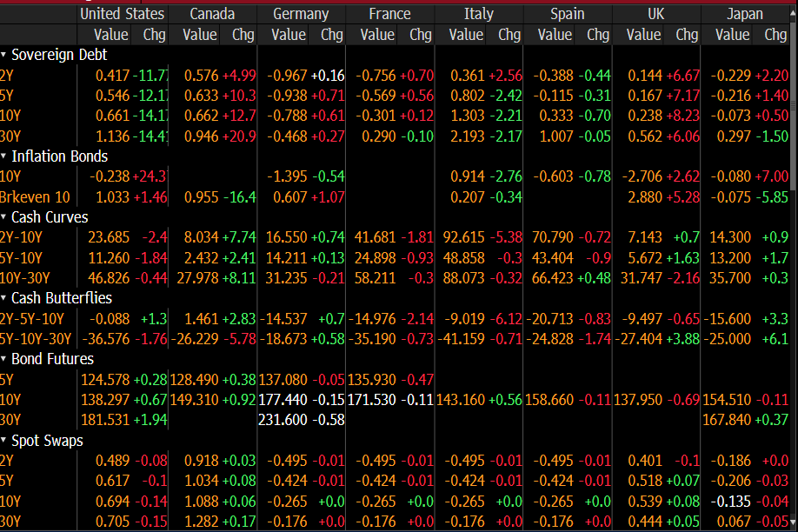The height and width of the screenshot is (532, 798).
Task: Select the UK column header
Action: pos(656,14)
